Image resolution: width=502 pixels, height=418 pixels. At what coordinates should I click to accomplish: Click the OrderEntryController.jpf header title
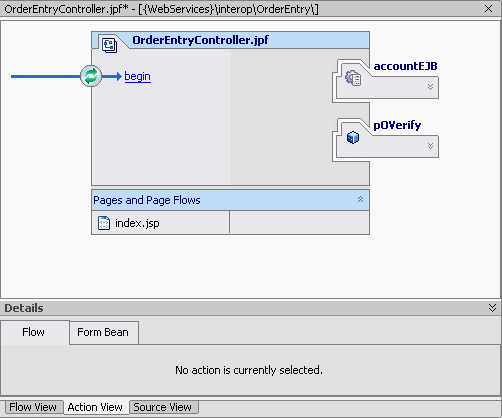point(200,40)
